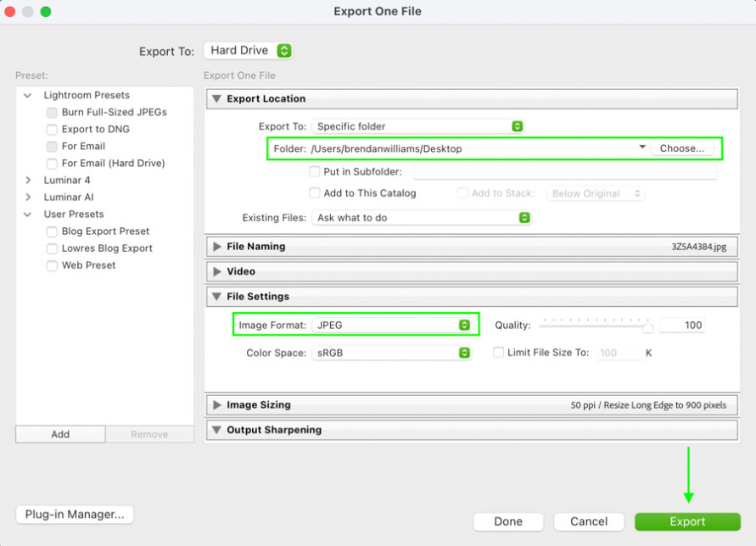
Task: Click the green Export button
Action: point(687,521)
